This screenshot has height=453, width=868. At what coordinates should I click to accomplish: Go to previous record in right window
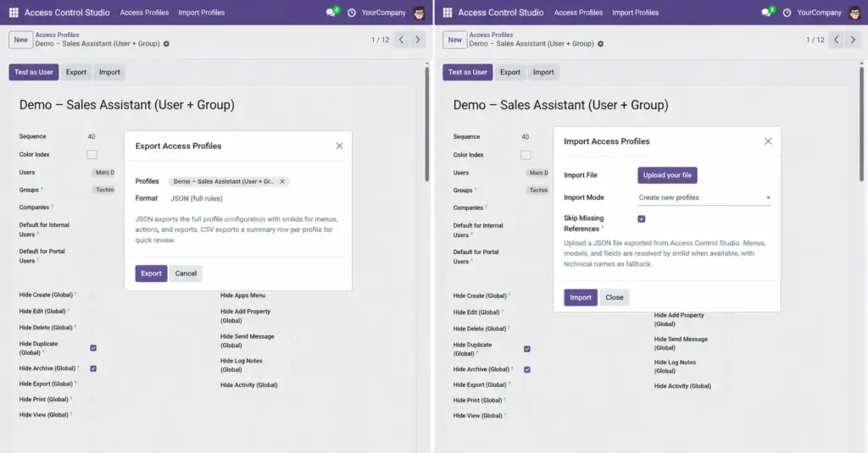(837, 40)
